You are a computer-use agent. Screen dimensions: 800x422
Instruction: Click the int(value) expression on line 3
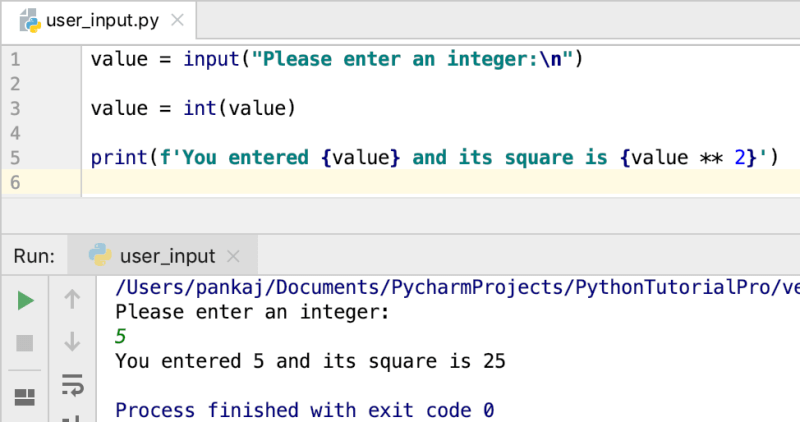(x=239, y=108)
